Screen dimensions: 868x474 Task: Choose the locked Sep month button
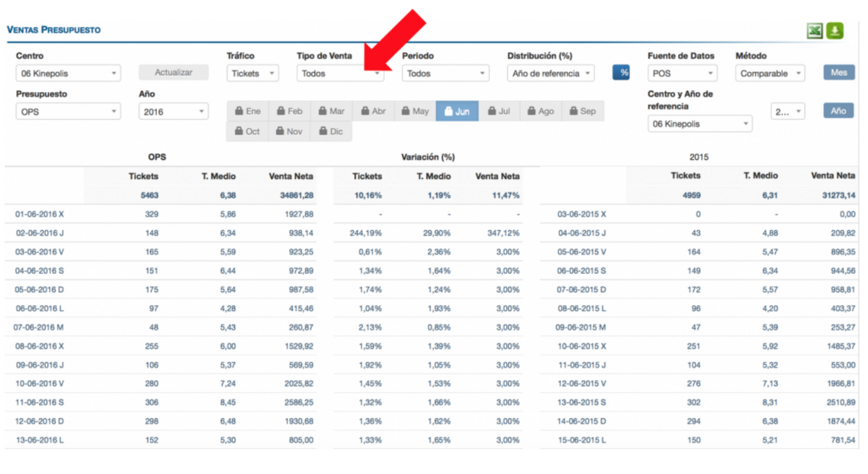[x=583, y=111]
